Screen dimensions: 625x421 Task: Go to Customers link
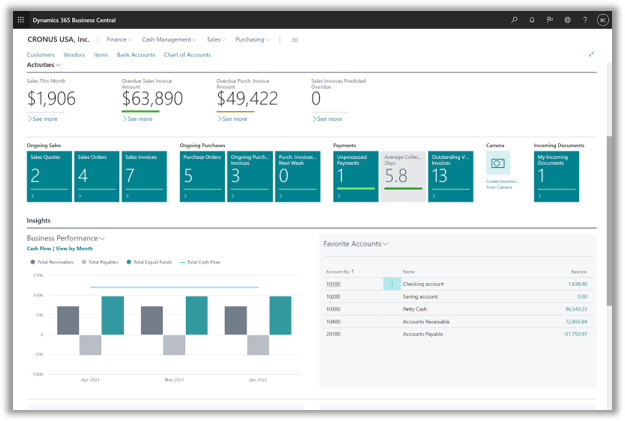(x=41, y=55)
